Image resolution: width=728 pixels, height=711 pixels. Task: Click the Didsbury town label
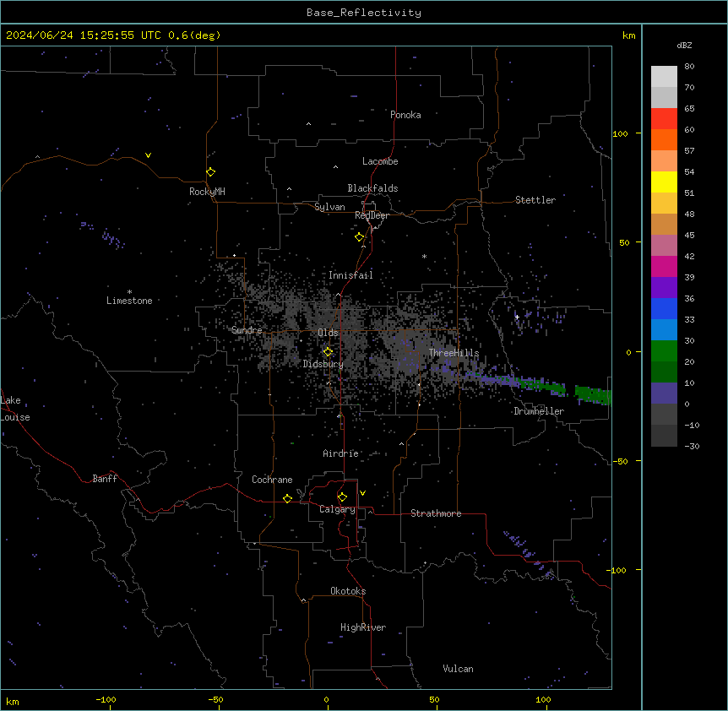point(323,364)
